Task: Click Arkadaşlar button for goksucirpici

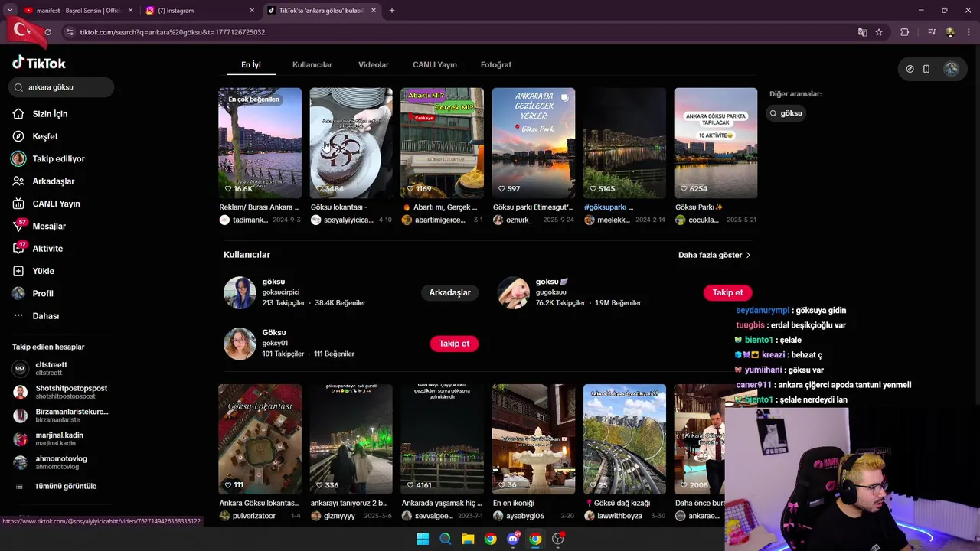Action: tap(449, 292)
